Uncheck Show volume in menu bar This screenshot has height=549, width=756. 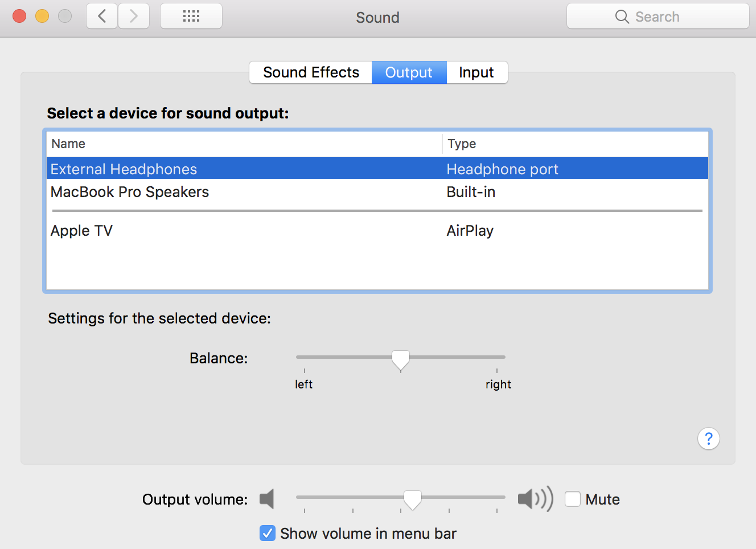[x=268, y=533]
